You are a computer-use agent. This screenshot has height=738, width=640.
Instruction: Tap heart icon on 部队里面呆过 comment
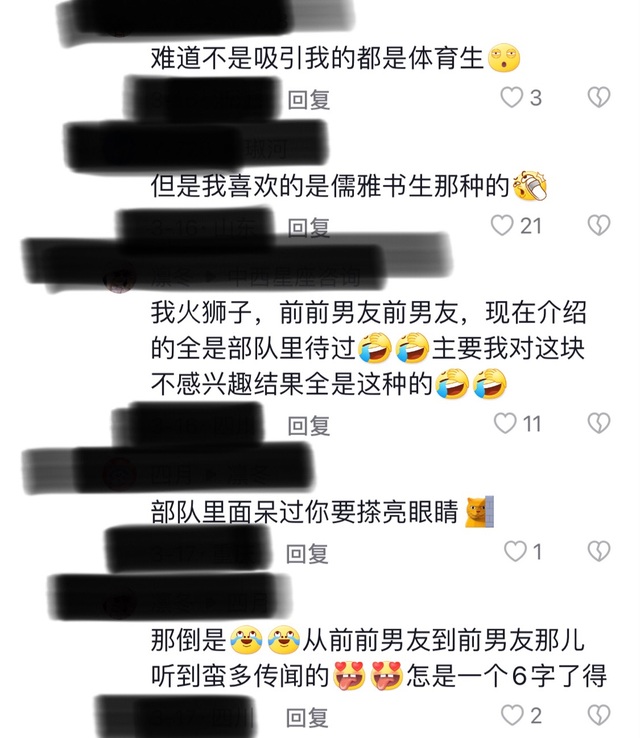coord(515,551)
